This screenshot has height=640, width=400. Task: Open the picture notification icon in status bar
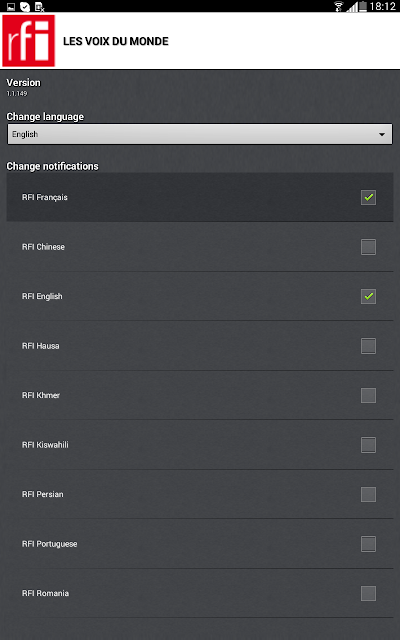pos(11,6)
